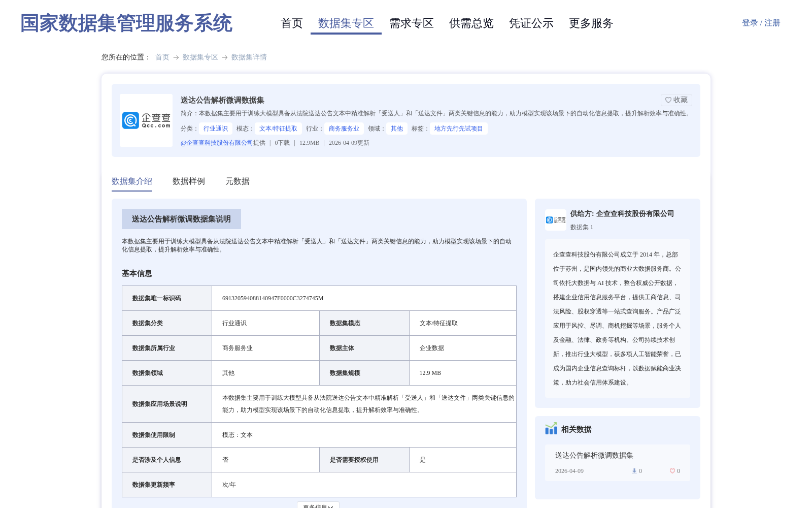Image resolution: width=812 pixels, height=508 pixels.
Task: Click the 数据集模态 table header cell
Action: [364, 323]
